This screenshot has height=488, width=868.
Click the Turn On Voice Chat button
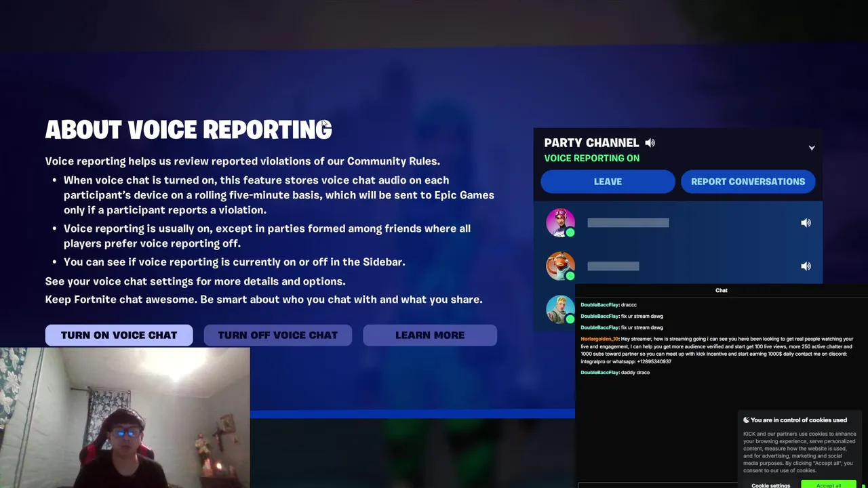point(119,335)
